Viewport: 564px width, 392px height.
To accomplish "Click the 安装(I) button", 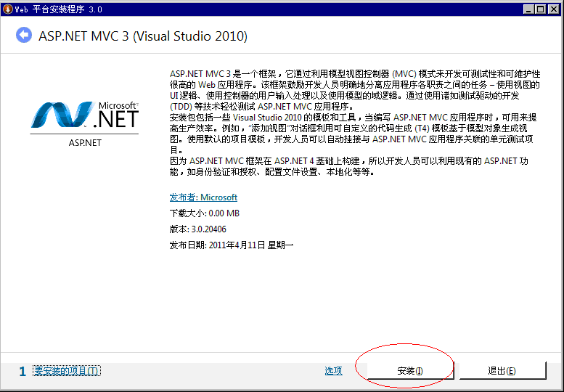I will pyautogui.click(x=410, y=371).
